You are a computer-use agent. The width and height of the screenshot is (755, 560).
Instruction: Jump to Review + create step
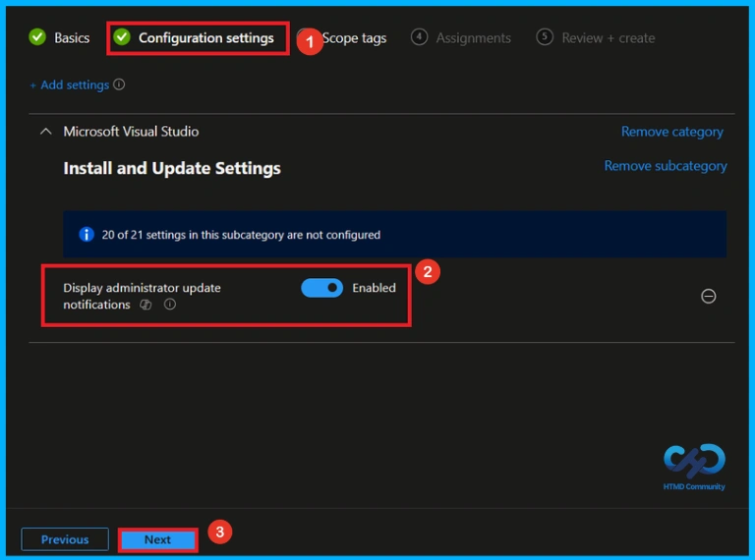tap(596, 37)
